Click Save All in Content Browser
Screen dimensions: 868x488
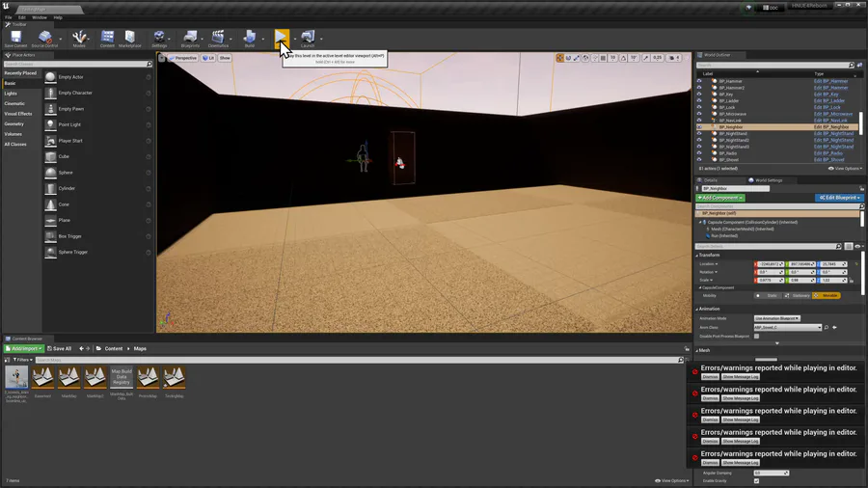[x=59, y=348]
